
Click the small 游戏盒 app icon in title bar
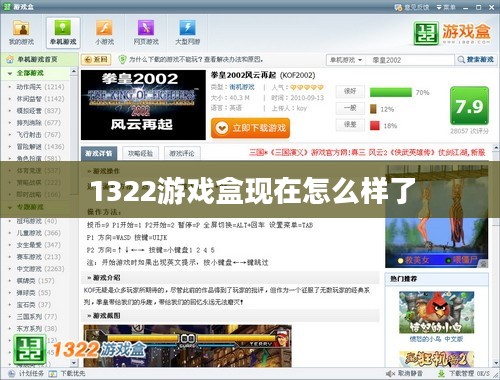7,7
